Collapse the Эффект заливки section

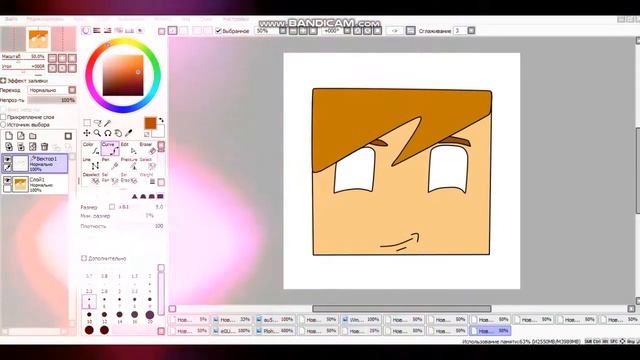click(3, 81)
